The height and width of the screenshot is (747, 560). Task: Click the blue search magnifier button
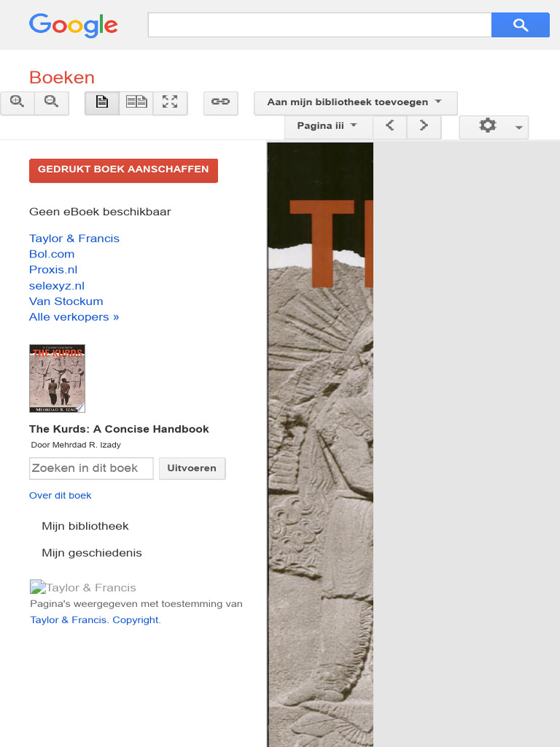(521, 25)
